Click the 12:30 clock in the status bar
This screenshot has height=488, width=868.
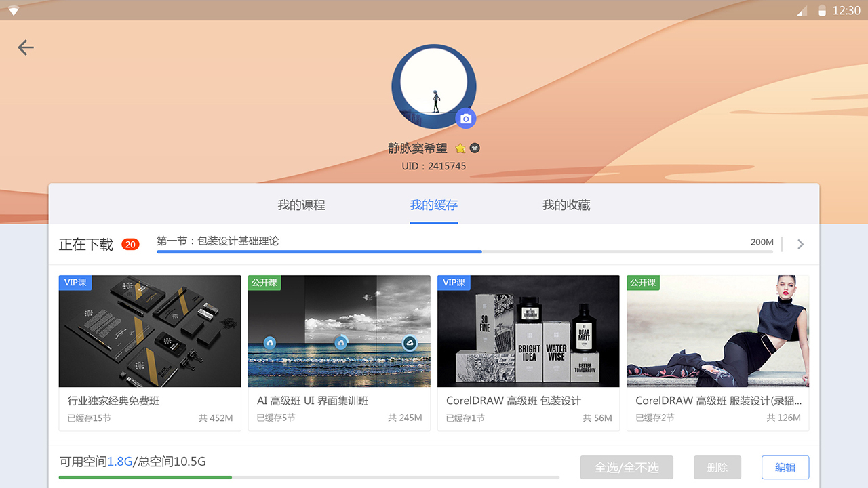pyautogui.click(x=846, y=10)
